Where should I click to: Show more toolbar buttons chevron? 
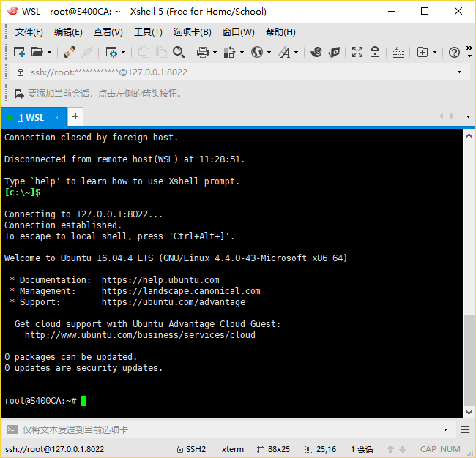point(469,51)
